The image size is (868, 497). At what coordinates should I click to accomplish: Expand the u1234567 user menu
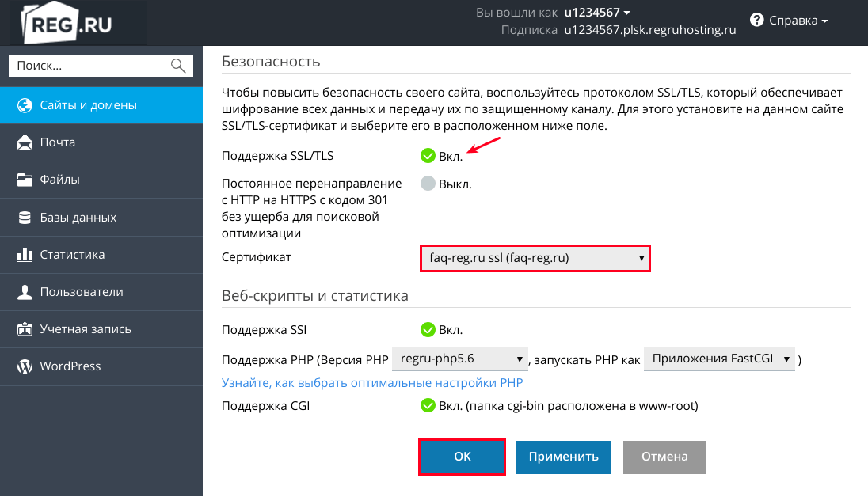click(597, 12)
